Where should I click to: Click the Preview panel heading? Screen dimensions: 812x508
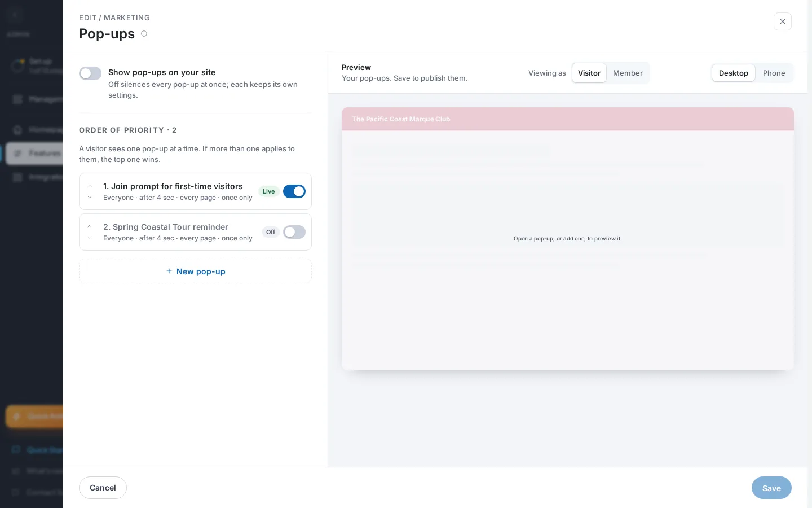tap(356, 67)
